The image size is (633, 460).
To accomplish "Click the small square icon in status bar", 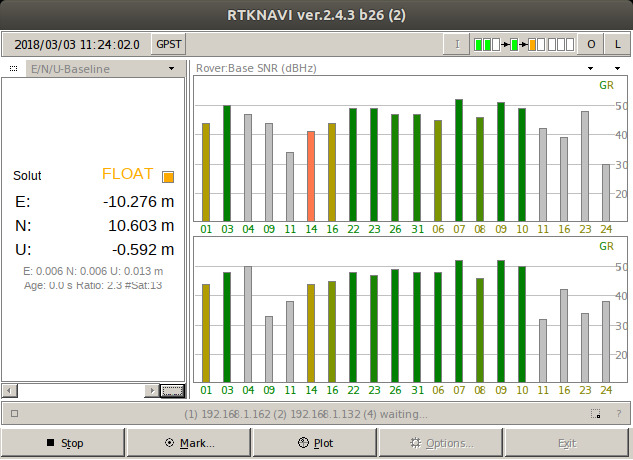I will point(15,413).
